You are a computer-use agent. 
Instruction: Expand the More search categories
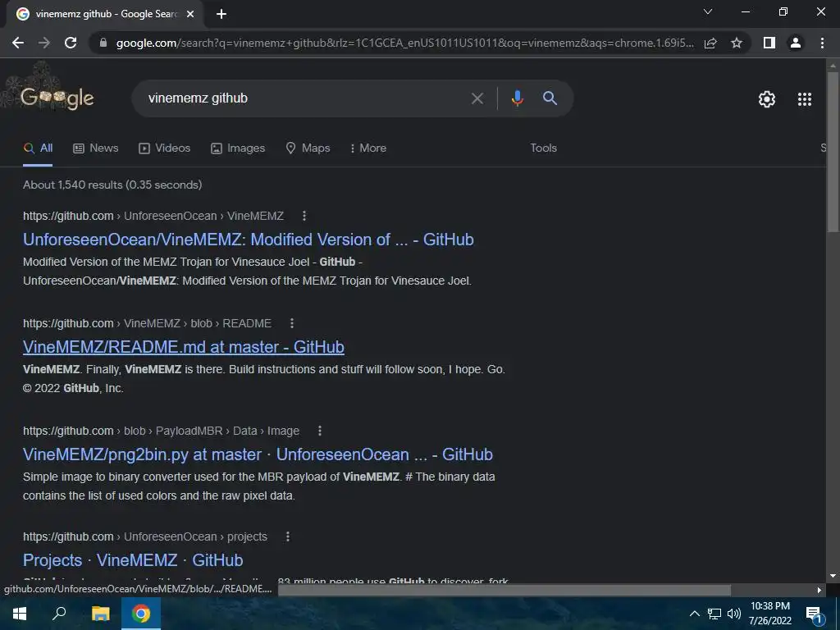tap(368, 148)
